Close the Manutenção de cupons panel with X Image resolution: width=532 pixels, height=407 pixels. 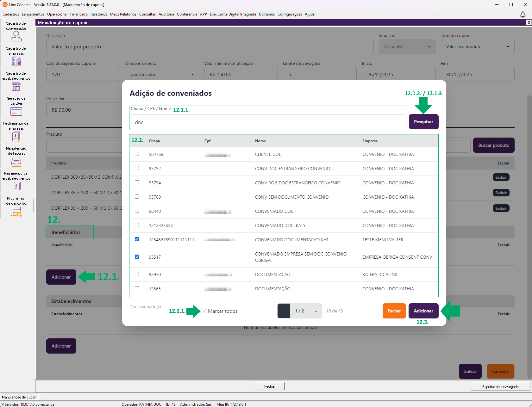pyautogui.click(x=529, y=22)
